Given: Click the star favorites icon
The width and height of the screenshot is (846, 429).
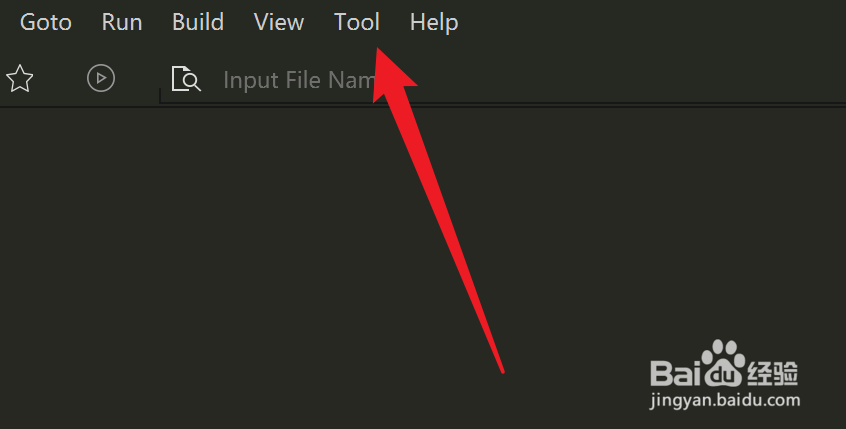Looking at the screenshot, I should [x=20, y=79].
